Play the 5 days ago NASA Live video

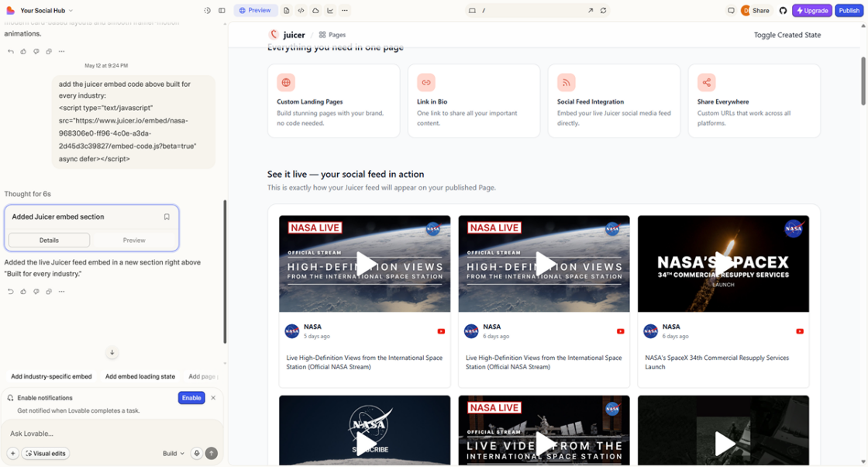point(365,264)
